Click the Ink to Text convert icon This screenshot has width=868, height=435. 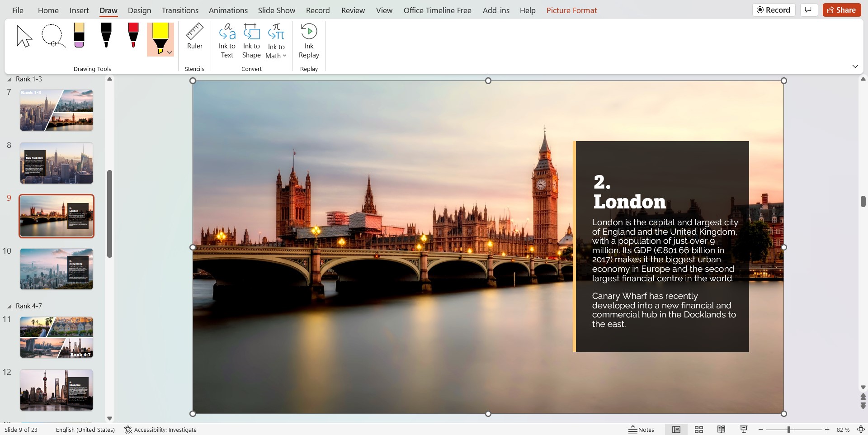[x=226, y=40]
